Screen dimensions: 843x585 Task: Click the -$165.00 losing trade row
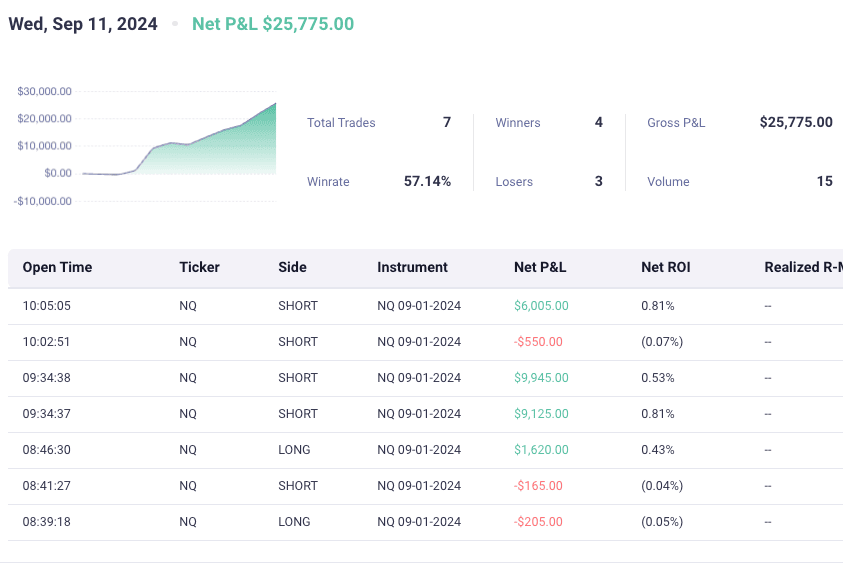coord(538,486)
